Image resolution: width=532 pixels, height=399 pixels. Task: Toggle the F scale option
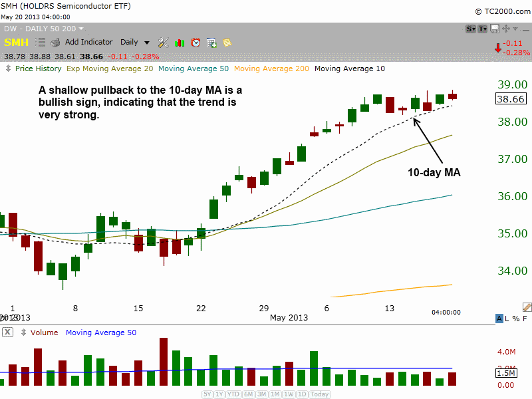click(x=525, y=319)
